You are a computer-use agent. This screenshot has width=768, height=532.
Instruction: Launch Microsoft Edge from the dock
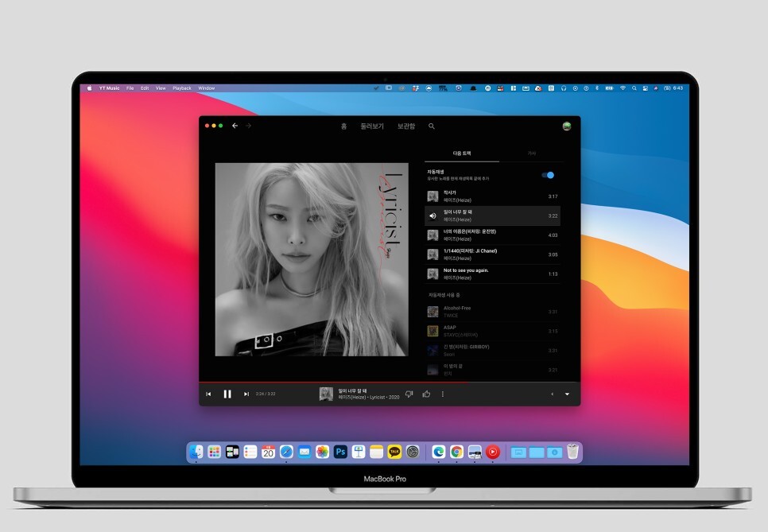pos(438,452)
